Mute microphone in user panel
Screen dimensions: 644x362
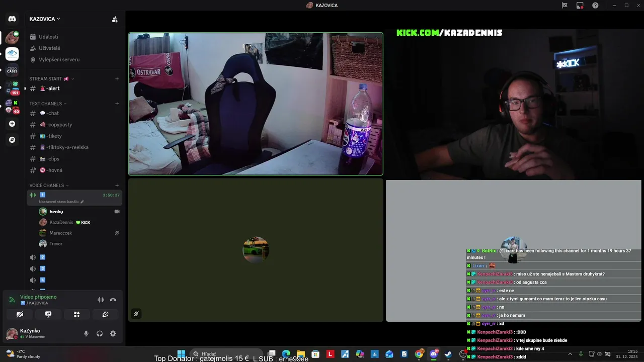[86, 333]
